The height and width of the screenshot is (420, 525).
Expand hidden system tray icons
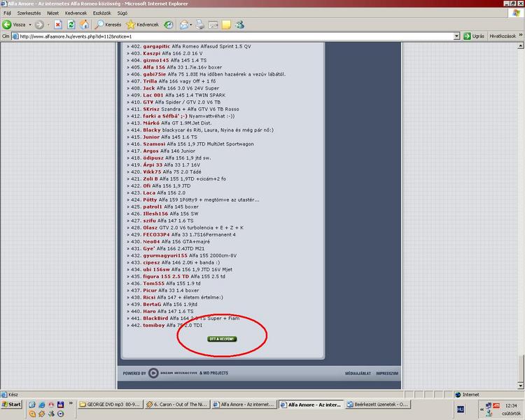482,409
